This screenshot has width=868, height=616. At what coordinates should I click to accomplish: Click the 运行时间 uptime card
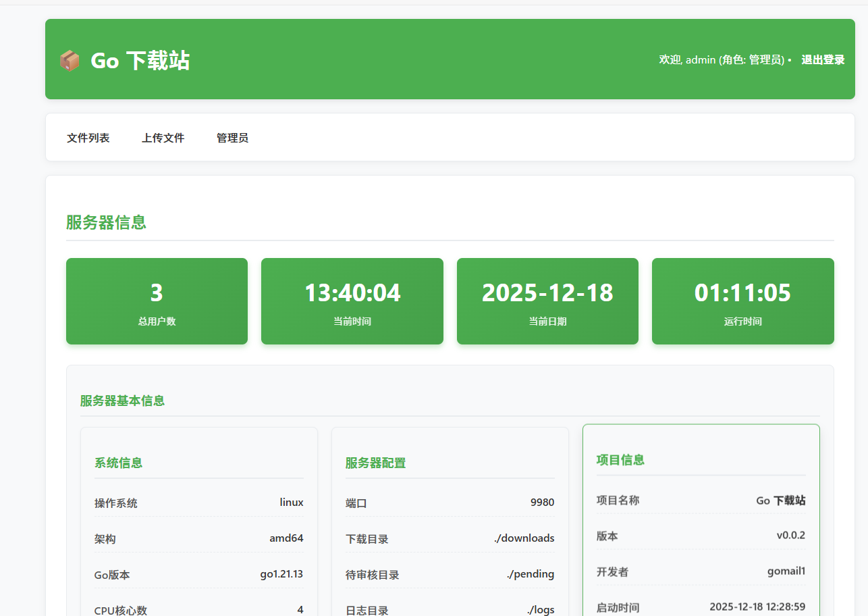tap(742, 301)
